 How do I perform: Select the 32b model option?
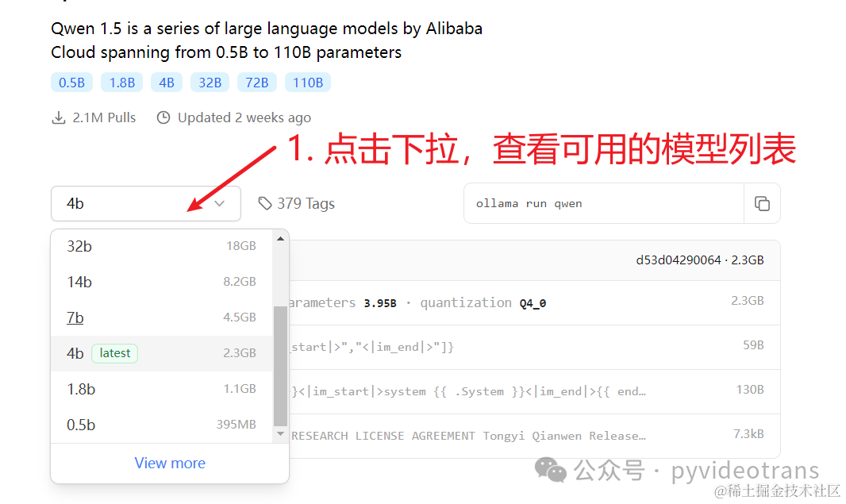(x=161, y=246)
